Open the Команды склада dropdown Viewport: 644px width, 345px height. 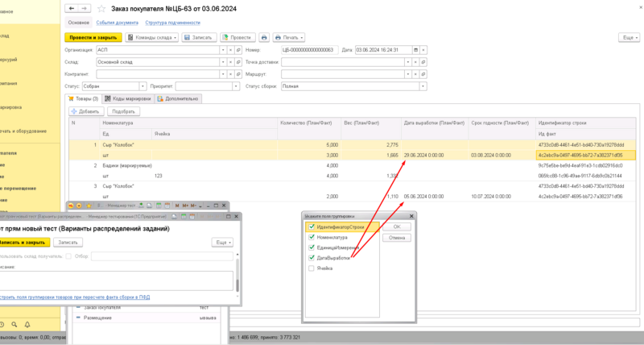coord(151,38)
